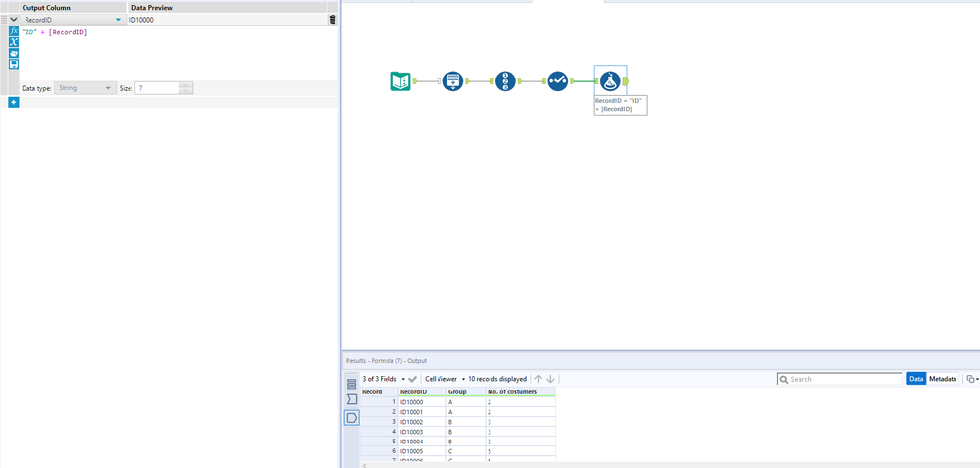Viewport: 980px width, 468px height.
Task: Click the Group column header
Action: tap(466, 392)
